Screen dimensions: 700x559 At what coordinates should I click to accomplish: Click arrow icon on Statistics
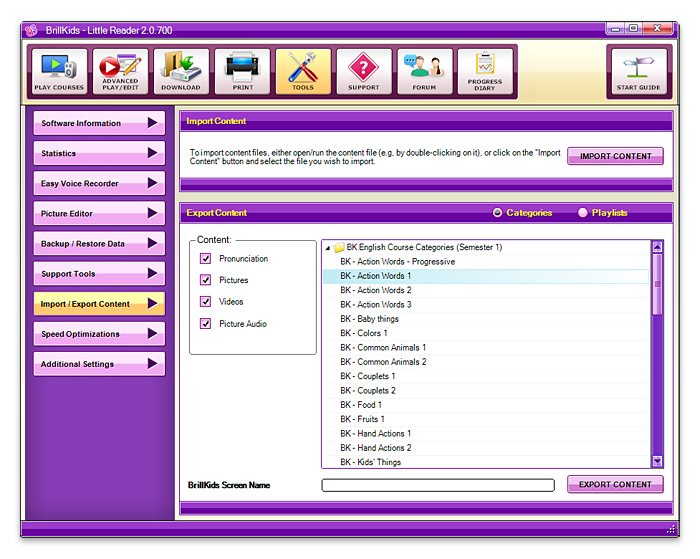tap(152, 153)
